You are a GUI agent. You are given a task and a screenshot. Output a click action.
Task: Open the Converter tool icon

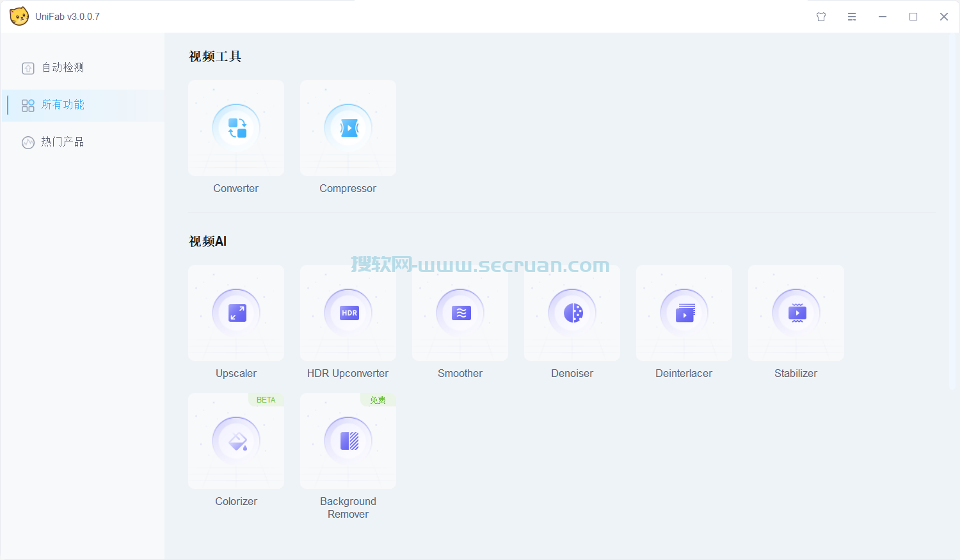pos(236,128)
